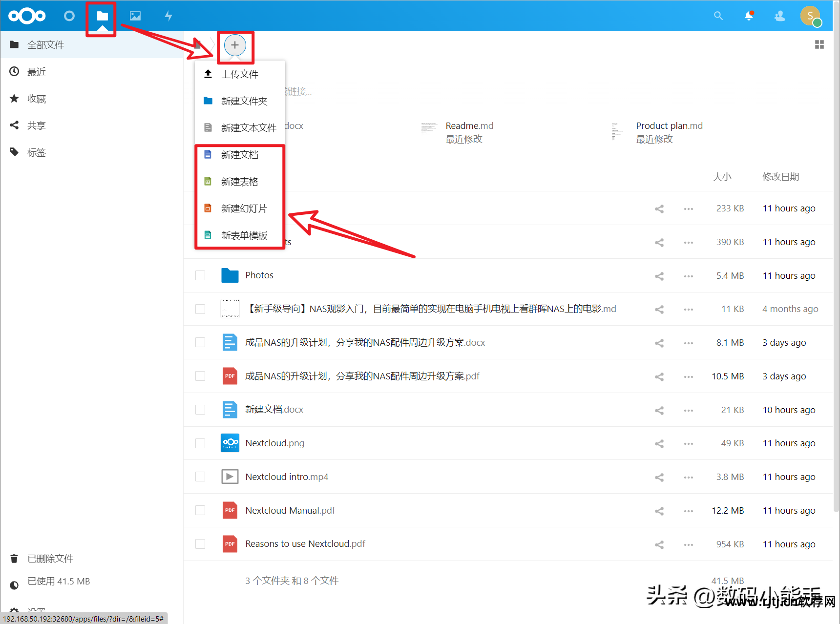Viewport: 840px width, 624px height.
Task: Click Nextcloud Manual.pdf icon
Action: (x=230, y=510)
